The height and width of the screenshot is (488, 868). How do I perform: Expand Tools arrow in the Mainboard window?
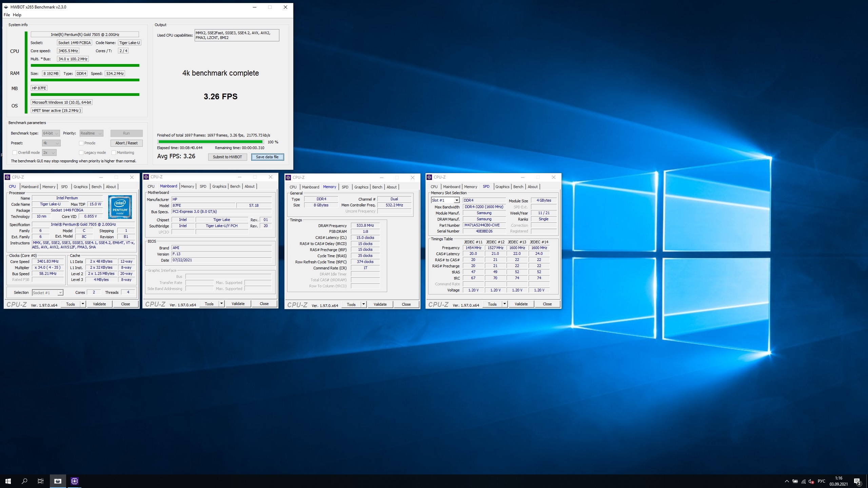[x=221, y=304]
